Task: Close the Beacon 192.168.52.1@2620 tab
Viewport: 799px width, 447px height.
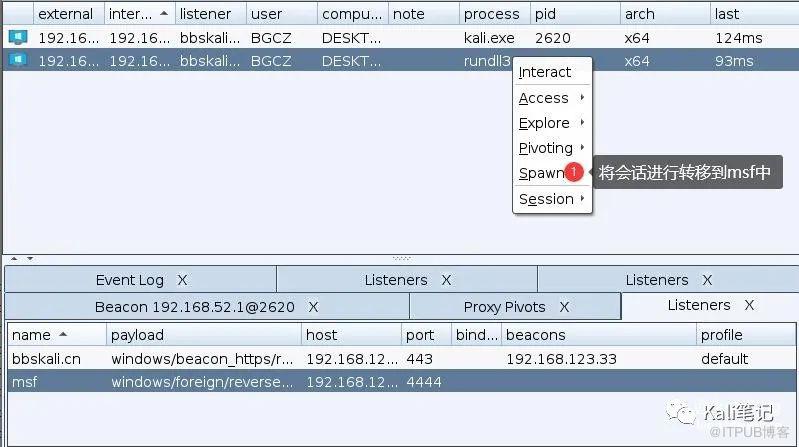Action: 313,307
